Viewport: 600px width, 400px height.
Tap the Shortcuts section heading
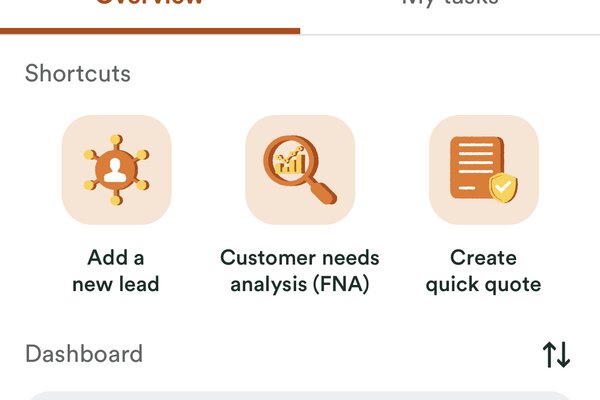pyautogui.click(x=78, y=73)
